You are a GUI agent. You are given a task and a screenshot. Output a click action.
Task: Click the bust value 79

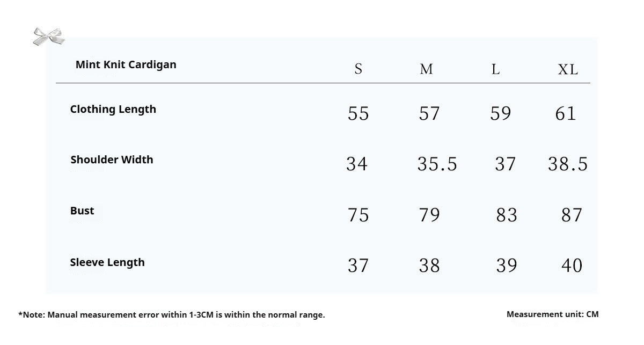point(429,215)
